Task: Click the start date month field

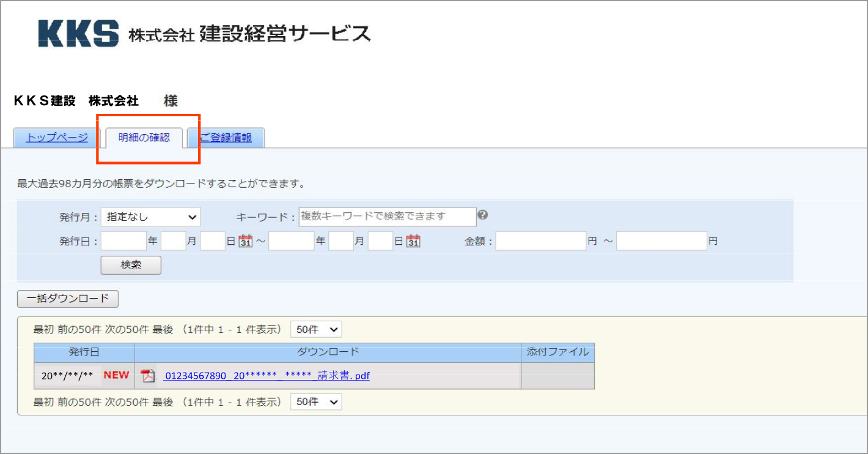Action: pos(174,241)
